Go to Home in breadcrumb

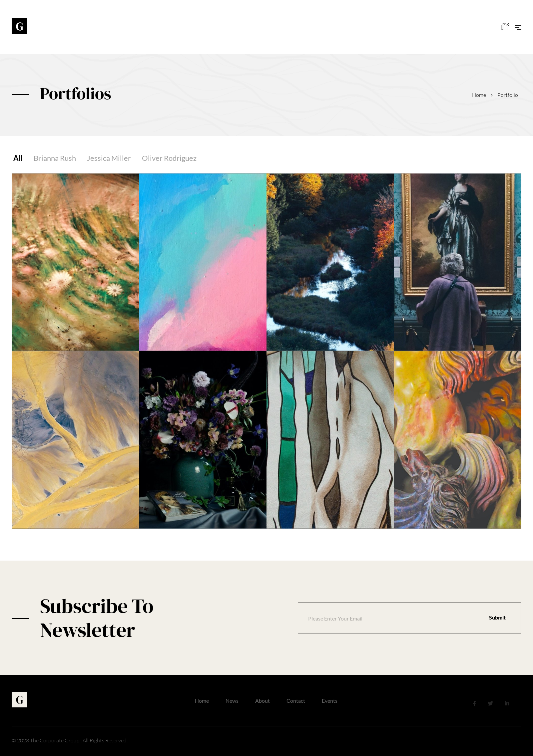[479, 95]
